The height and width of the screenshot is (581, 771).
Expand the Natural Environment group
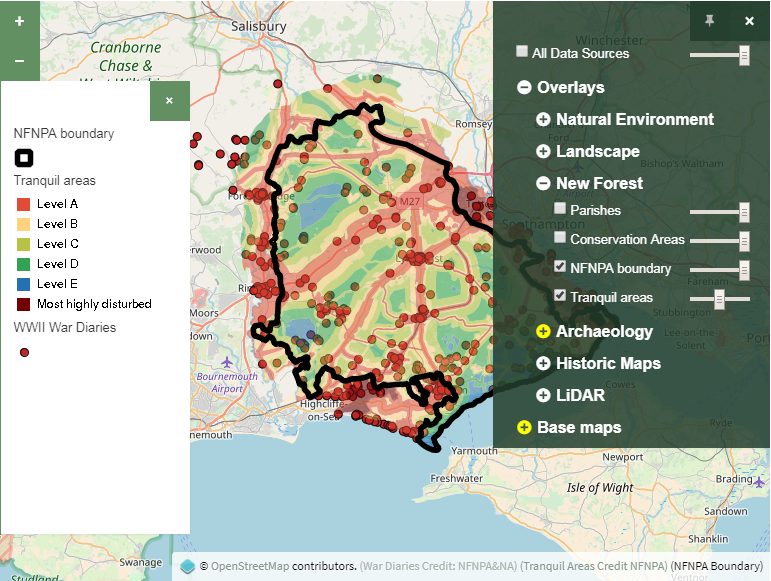click(x=543, y=120)
